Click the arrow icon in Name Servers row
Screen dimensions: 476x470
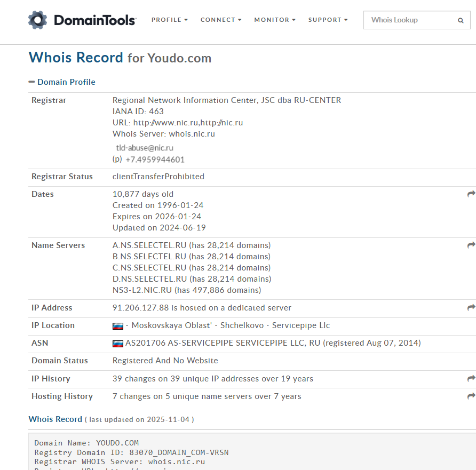(x=471, y=245)
